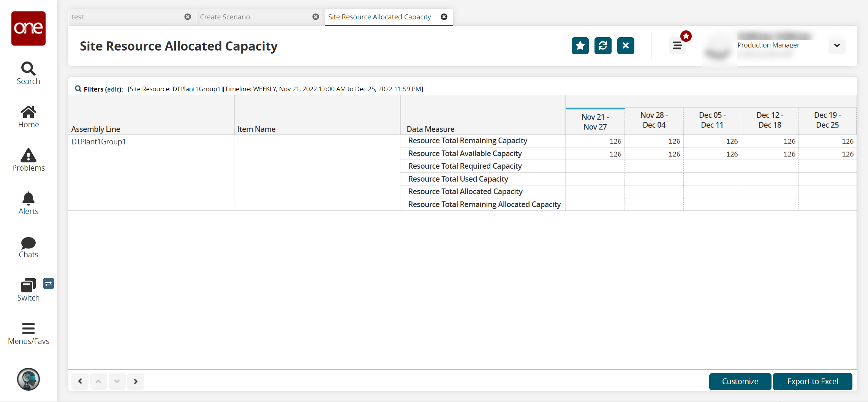Expand the Production Manager user dropdown

pyautogui.click(x=836, y=46)
